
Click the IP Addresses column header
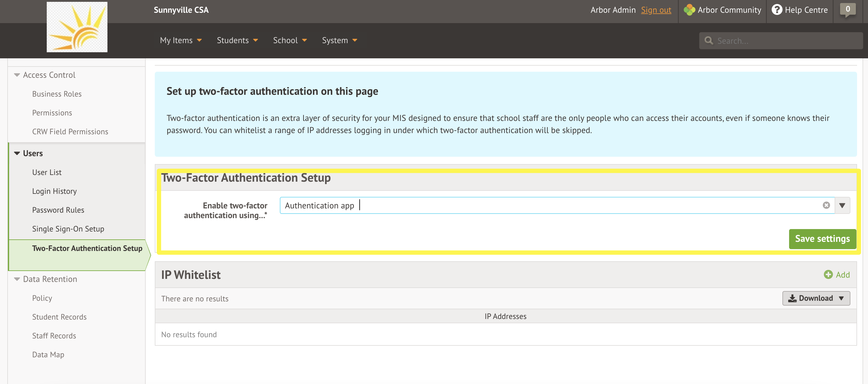click(505, 316)
